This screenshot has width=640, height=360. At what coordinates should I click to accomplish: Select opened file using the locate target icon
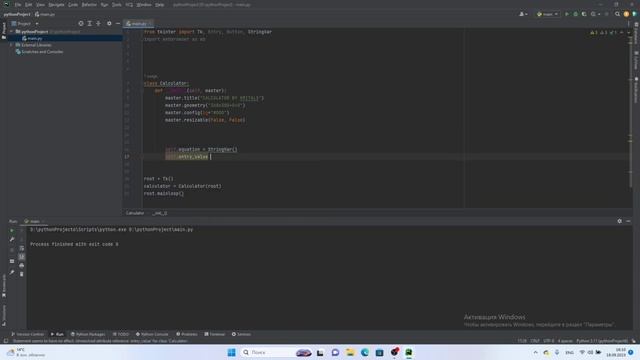81,24
